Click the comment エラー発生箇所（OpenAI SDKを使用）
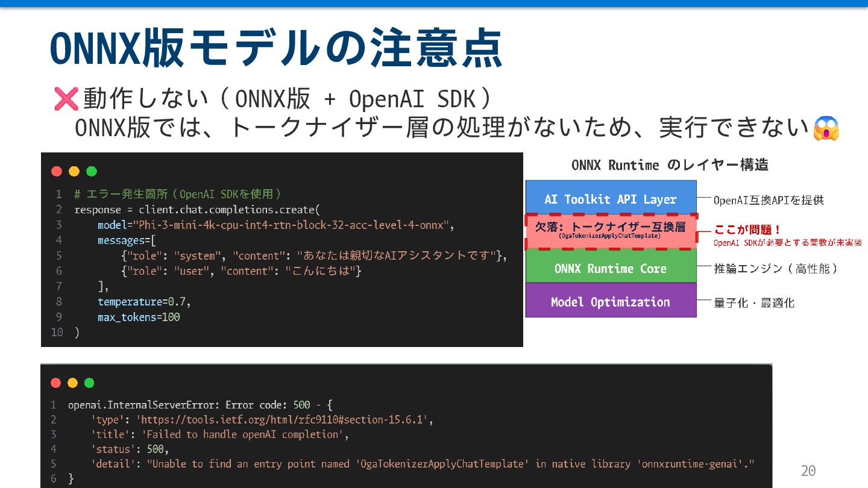This screenshot has height=488, width=868. (x=178, y=194)
